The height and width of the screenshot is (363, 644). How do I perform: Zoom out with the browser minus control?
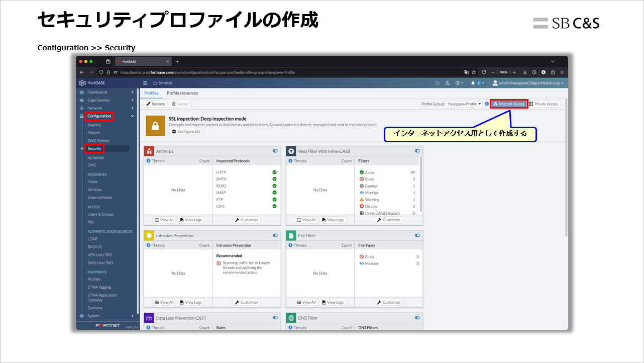[493, 72]
